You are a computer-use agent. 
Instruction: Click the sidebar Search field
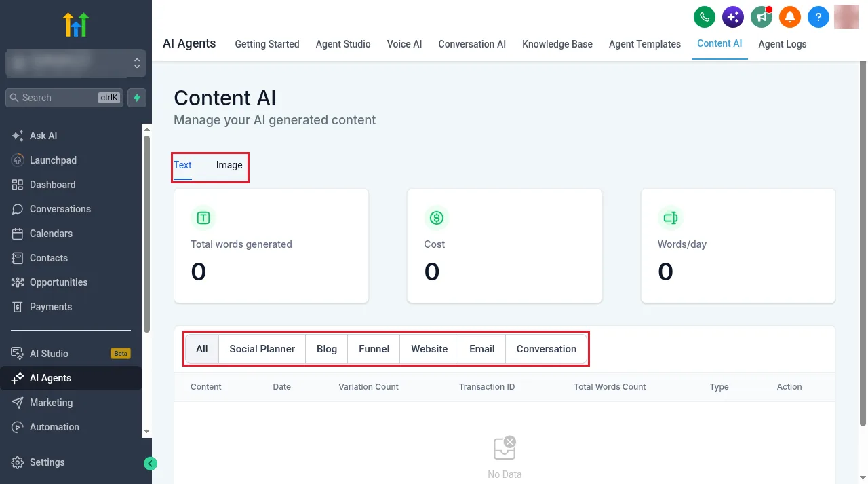click(65, 98)
